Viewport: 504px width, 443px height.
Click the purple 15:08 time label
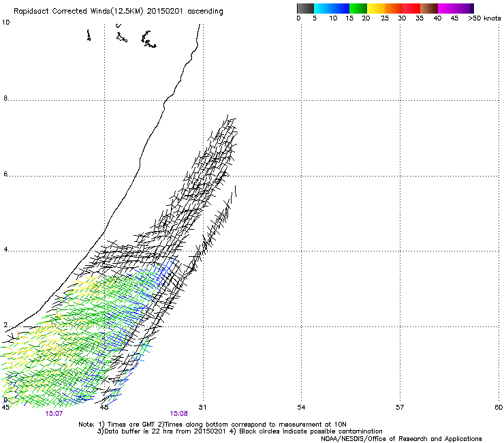click(x=178, y=414)
